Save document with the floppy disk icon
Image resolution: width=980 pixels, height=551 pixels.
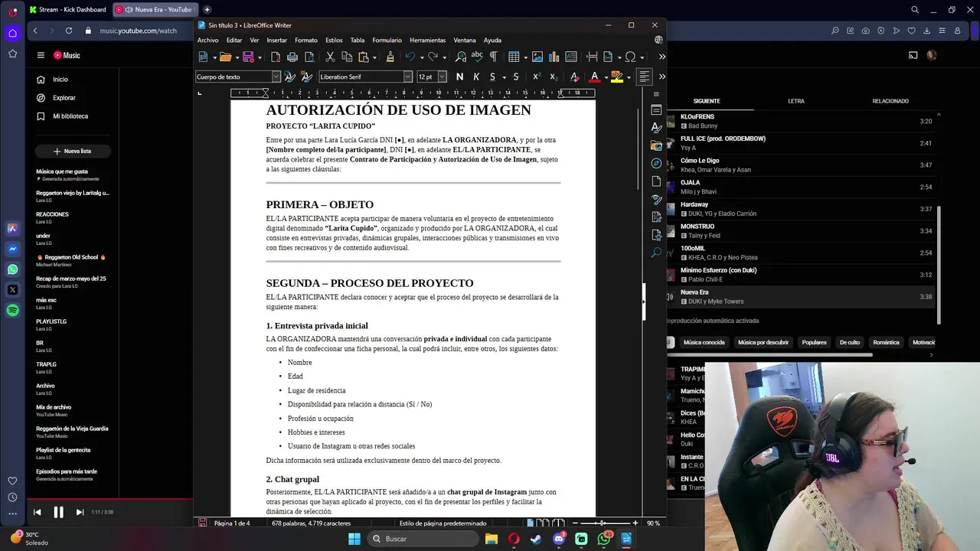click(248, 57)
